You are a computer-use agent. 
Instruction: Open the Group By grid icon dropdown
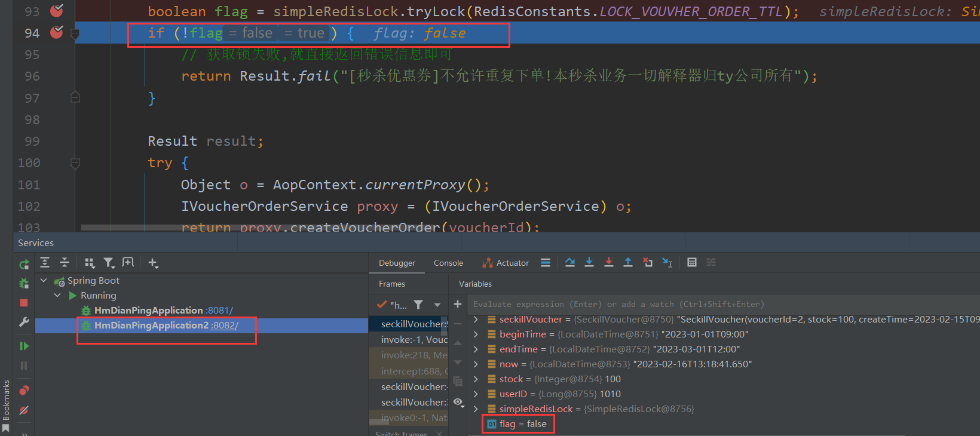[x=90, y=263]
